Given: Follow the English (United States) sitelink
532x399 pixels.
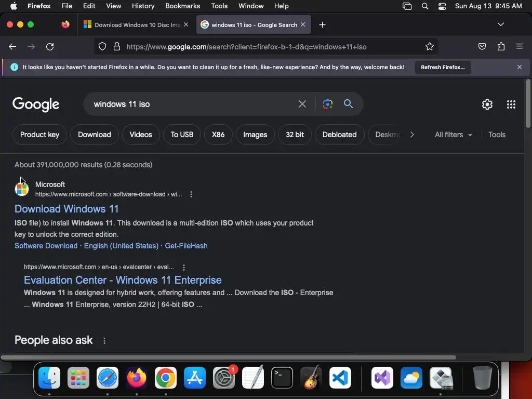Looking at the screenshot, I should tap(121, 246).
